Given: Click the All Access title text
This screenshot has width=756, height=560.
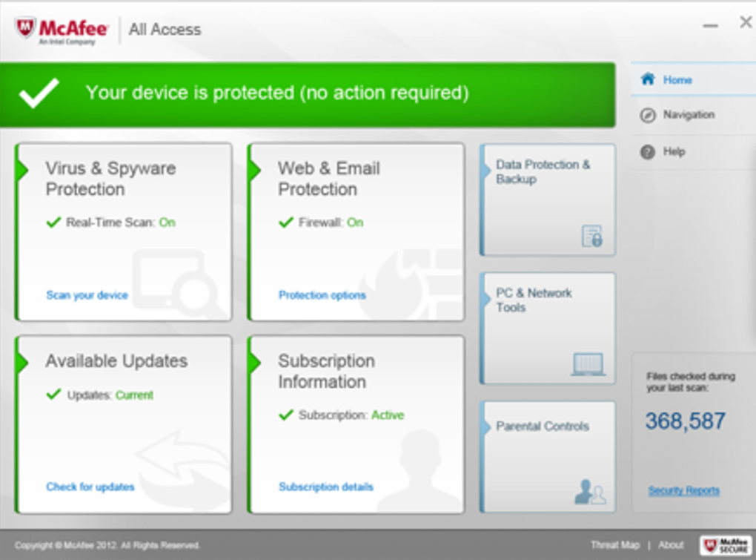Looking at the screenshot, I should [x=165, y=30].
